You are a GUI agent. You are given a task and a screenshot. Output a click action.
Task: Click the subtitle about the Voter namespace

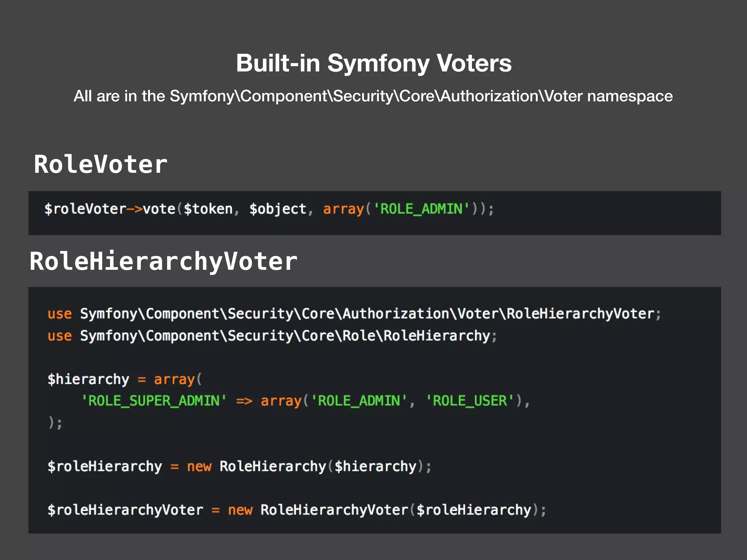coord(373,96)
